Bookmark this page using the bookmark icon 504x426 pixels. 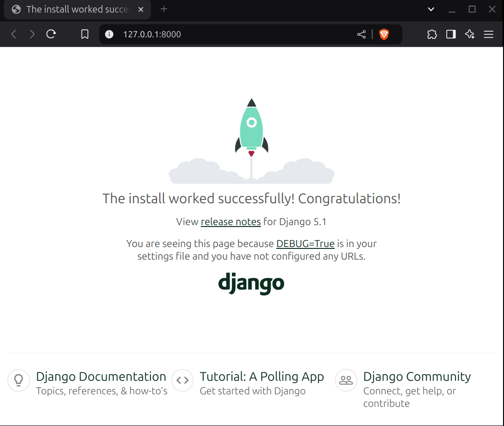click(x=84, y=34)
